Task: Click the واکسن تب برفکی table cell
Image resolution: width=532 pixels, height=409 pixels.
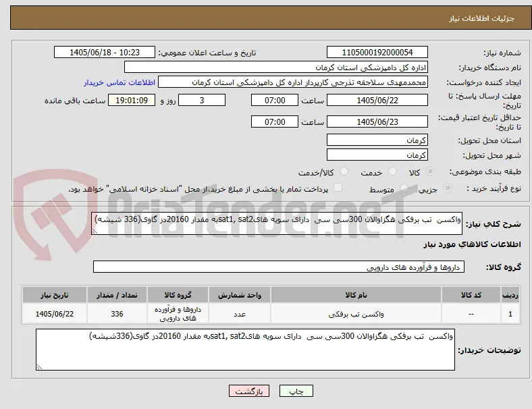Action: [x=356, y=314]
